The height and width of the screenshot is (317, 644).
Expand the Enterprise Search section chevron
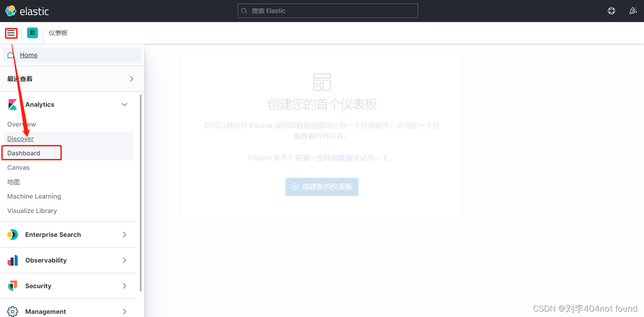point(124,235)
